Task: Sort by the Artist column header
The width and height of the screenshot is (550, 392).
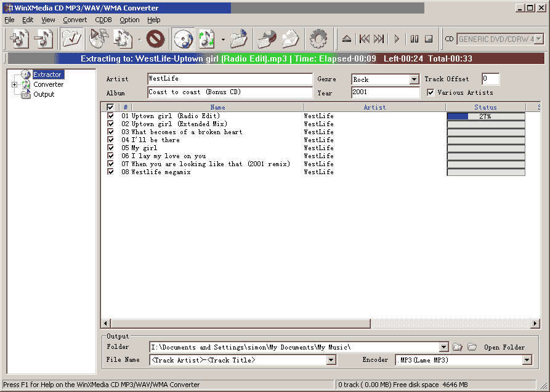Action: point(374,107)
